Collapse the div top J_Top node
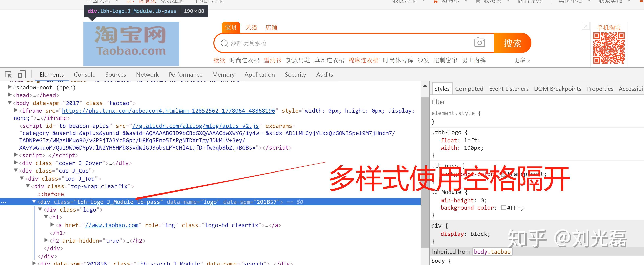The width and height of the screenshot is (644, 265). [x=22, y=178]
